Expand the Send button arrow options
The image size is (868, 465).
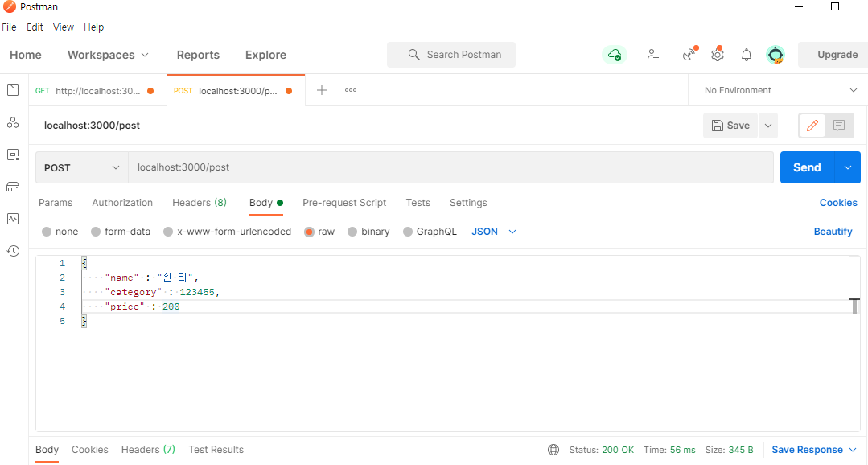click(848, 167)
